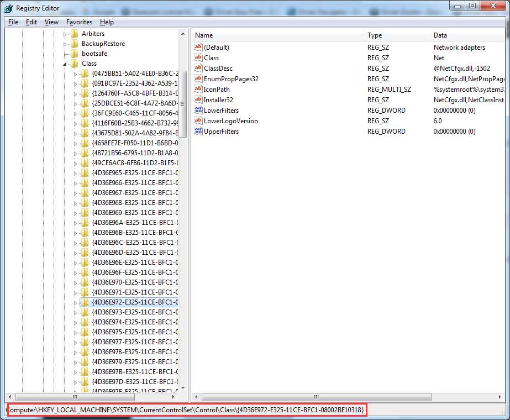Select the Class string value
Viewport: 510px width, 420px height.
[211, 57]
